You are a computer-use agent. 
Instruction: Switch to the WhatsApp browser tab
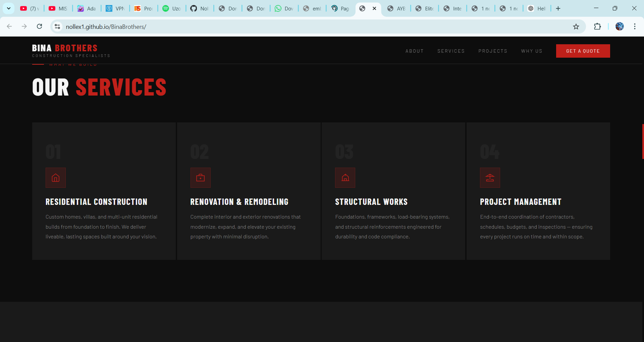point(284,8)
